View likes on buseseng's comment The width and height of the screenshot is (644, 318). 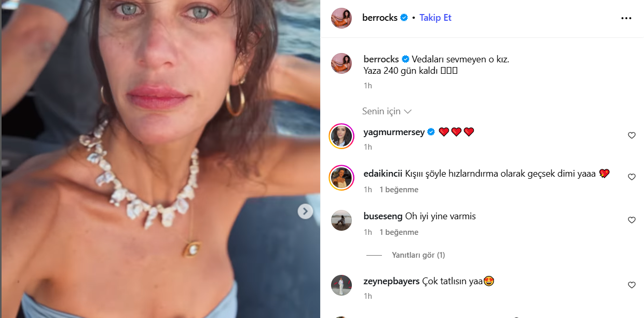tap(399, 232)
